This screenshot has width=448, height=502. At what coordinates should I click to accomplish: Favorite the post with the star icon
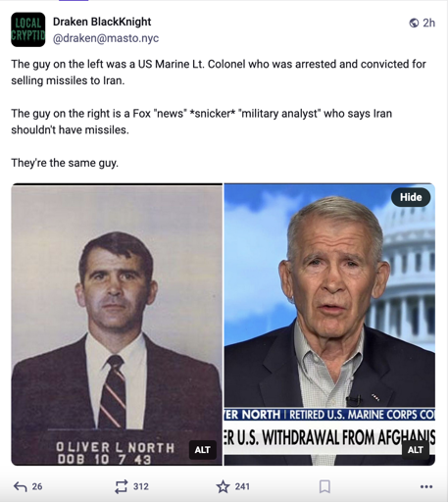223,486
